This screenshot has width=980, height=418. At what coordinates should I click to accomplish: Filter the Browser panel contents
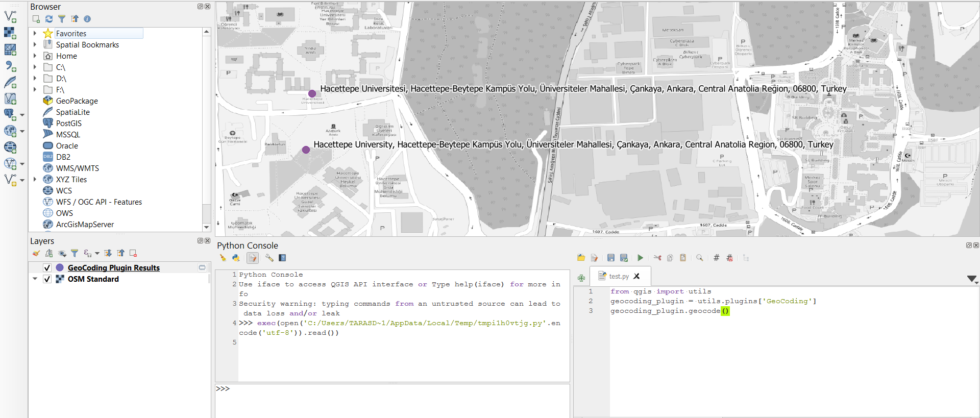tap(62, 19)
